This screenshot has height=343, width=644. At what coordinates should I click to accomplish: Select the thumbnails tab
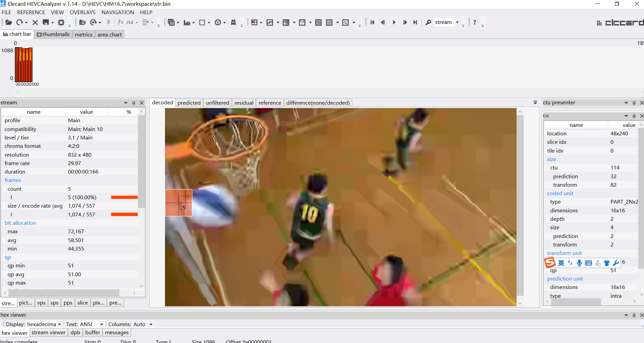click(53, 34)
